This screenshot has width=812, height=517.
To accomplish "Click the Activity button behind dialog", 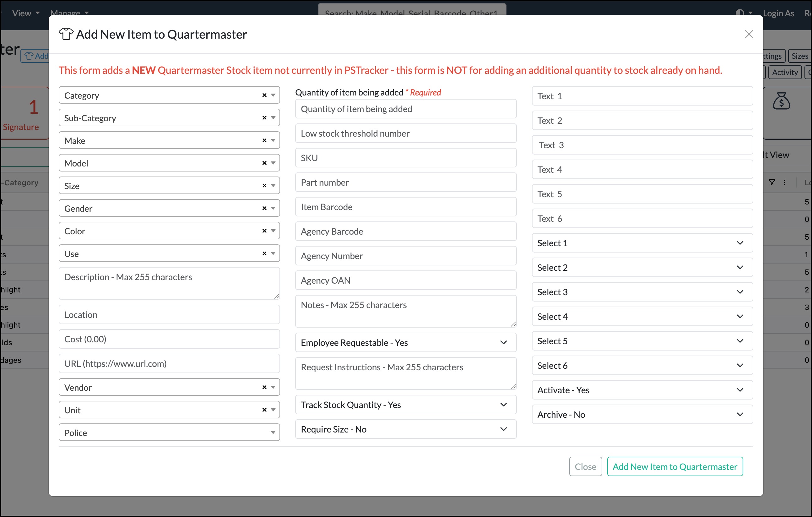I will [785, 72].
